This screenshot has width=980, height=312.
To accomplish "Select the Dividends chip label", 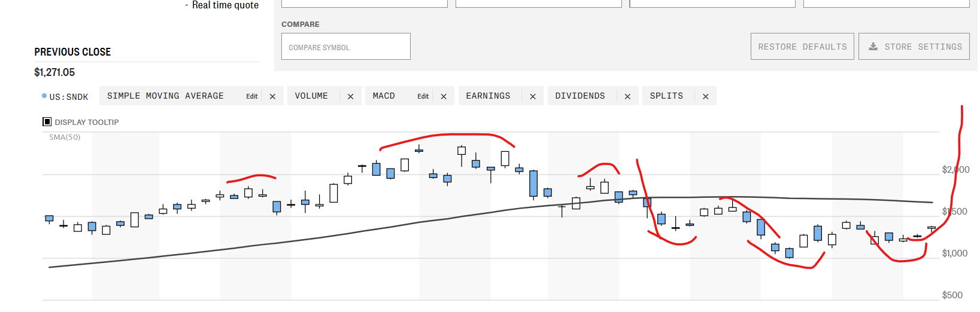I will [580, 96].
